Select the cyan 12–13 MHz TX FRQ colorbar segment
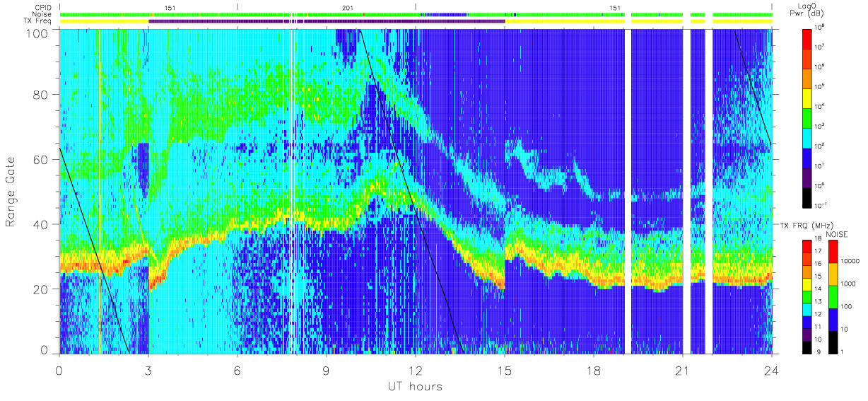Screen dimensions: 868x401 point(807,310)
